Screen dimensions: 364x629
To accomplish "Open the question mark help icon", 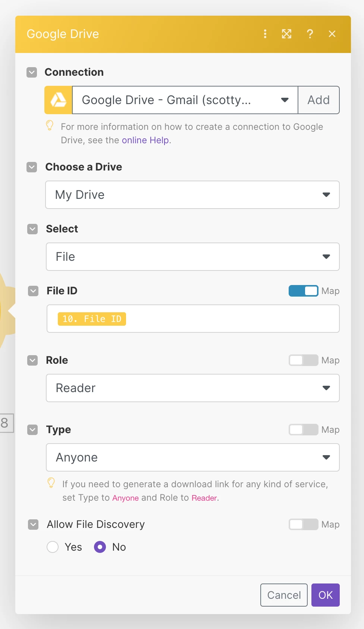I will tap(310, 34).
